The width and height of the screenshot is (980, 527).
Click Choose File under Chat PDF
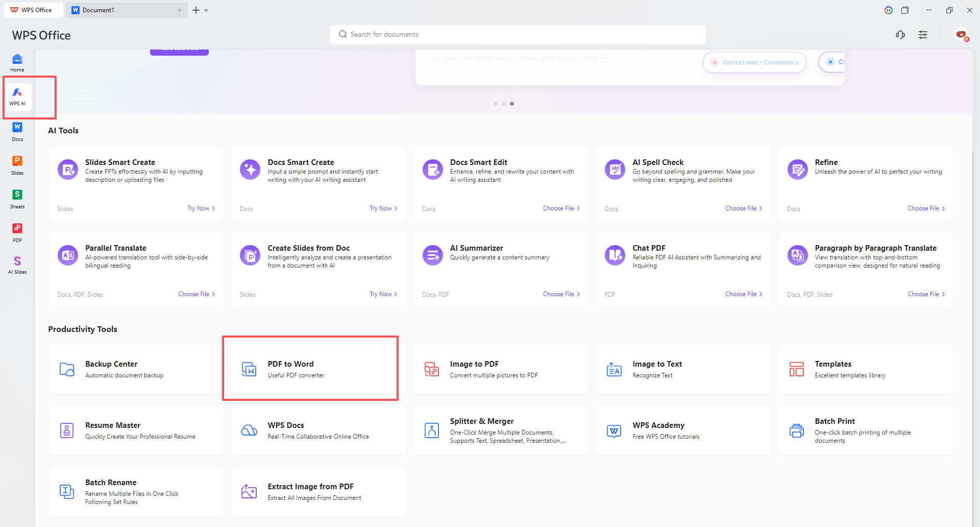coord(743,294)
